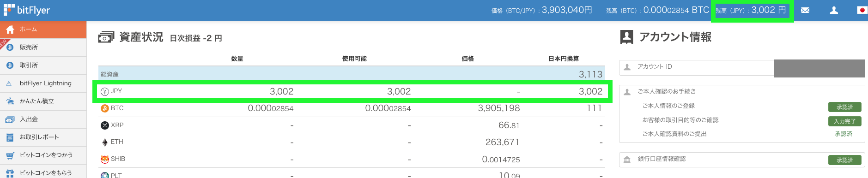Click the 日次損益 -2 円 text

[x=196, y=38]
